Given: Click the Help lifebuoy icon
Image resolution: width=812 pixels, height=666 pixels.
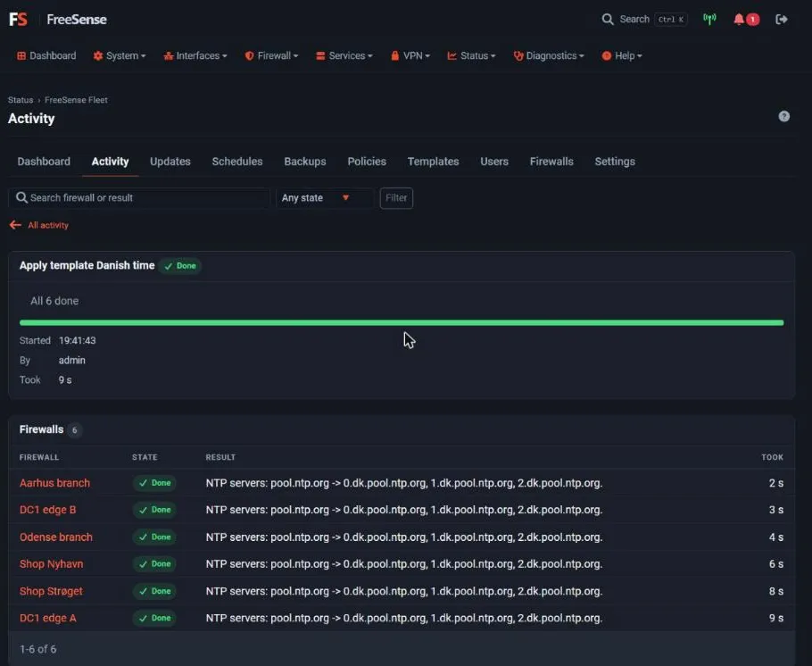Looking at the screenshot, I should (607, 55).
